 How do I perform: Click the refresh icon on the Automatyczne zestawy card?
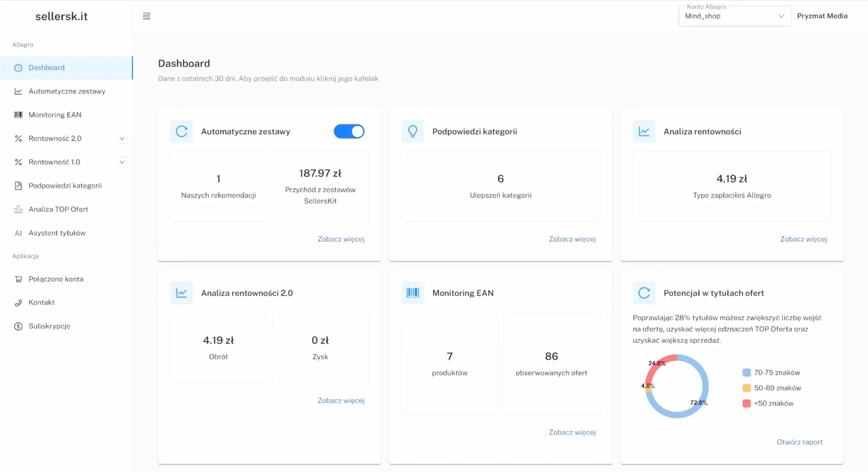click(x=181, y=131)
